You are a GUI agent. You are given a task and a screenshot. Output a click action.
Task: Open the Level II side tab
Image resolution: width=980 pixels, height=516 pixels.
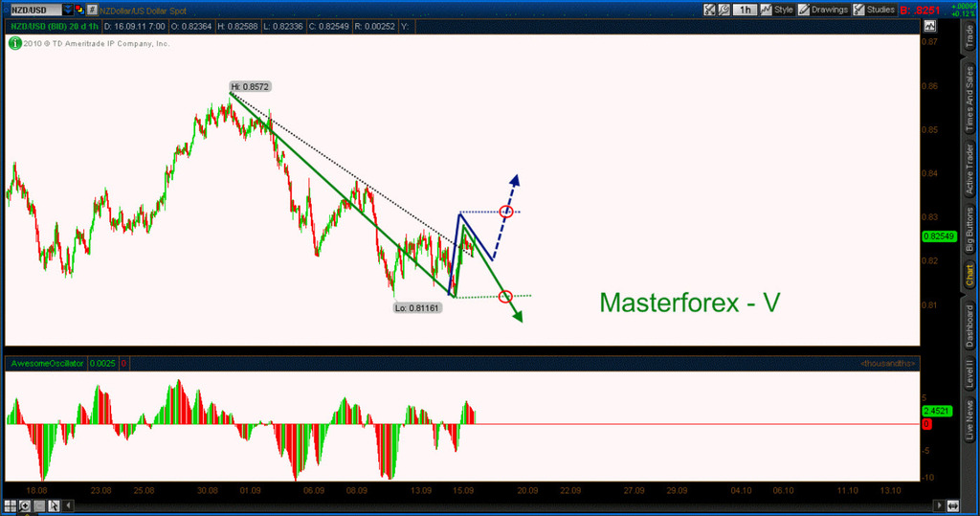pos(969,374)
